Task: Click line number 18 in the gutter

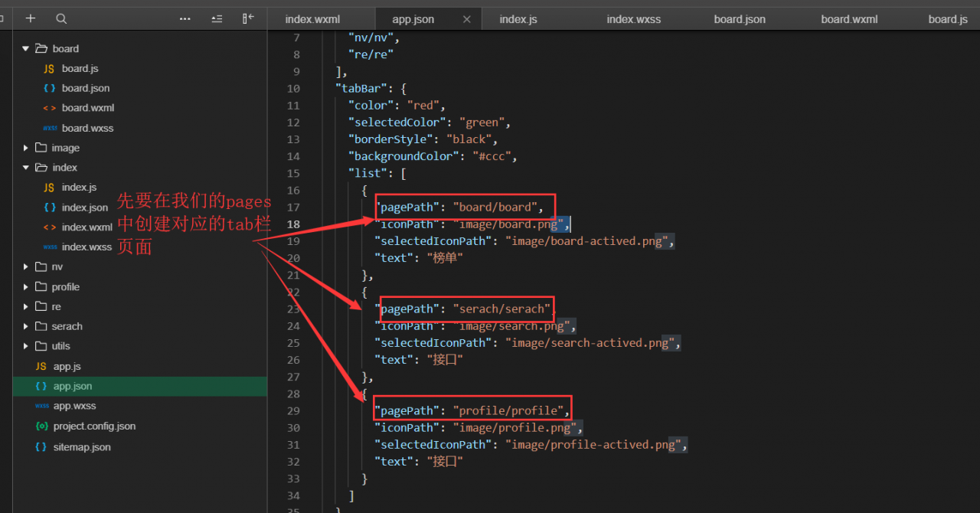Action: click(293, 224)
